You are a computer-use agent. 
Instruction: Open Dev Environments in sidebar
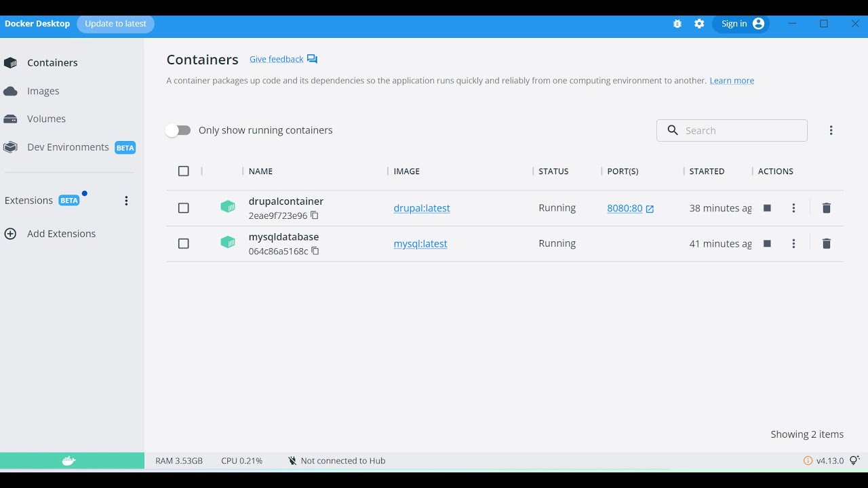pyautogui.click(x=68, y=147)
